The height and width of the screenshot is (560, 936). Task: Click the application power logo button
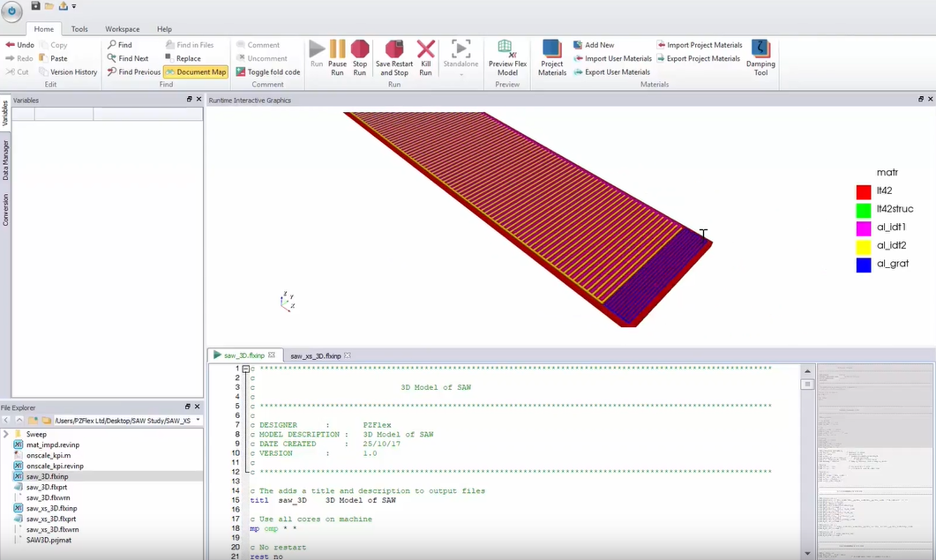pyautogui.click(x=11, y=11)
